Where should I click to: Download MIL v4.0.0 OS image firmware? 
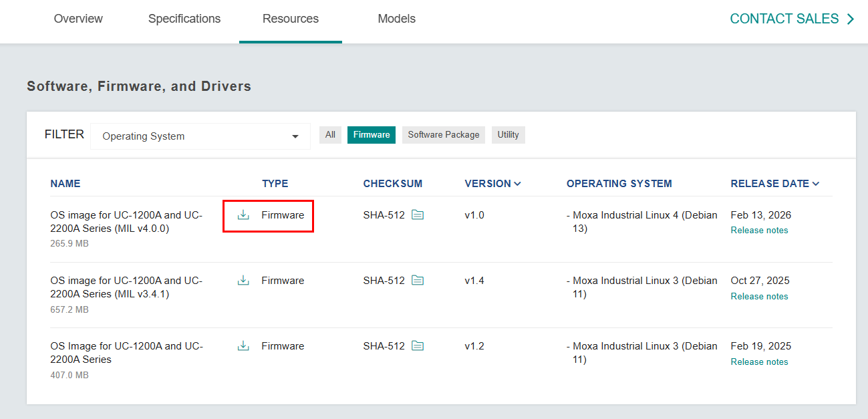243,215
